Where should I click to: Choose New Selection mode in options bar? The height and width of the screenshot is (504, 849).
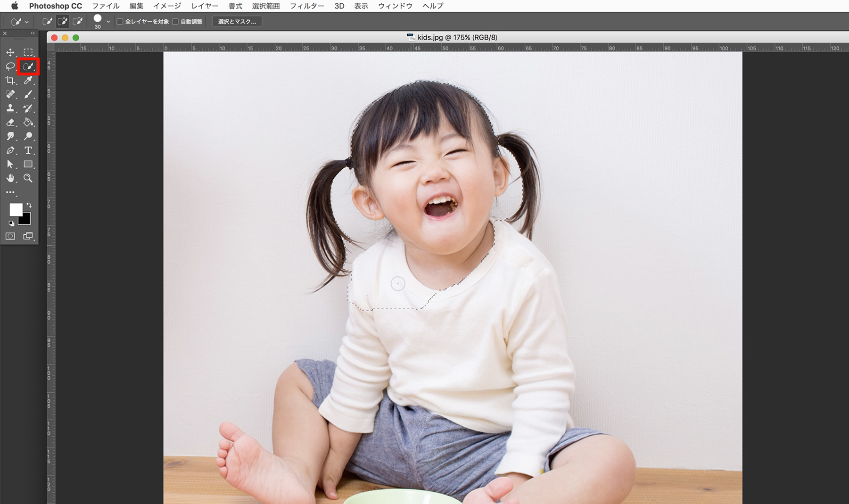[47, 21]
